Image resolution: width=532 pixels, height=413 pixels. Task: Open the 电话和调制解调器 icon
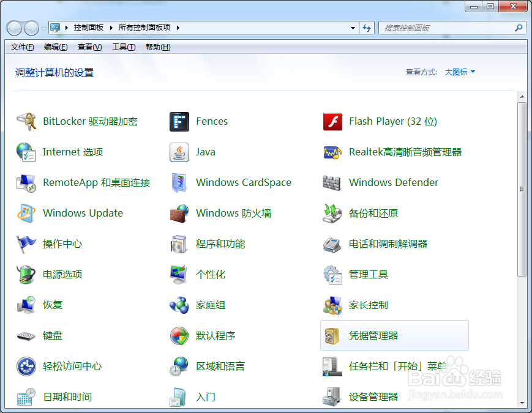click(332, 244)
